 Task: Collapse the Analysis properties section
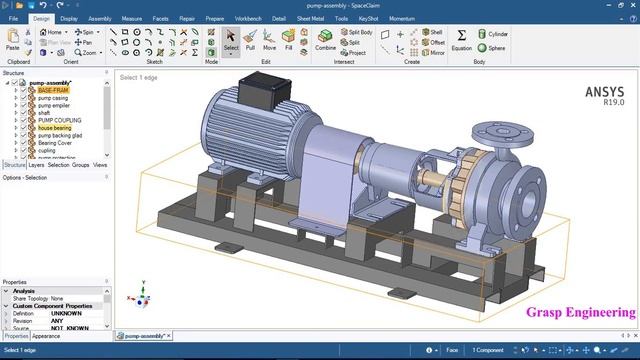[6, 291]
